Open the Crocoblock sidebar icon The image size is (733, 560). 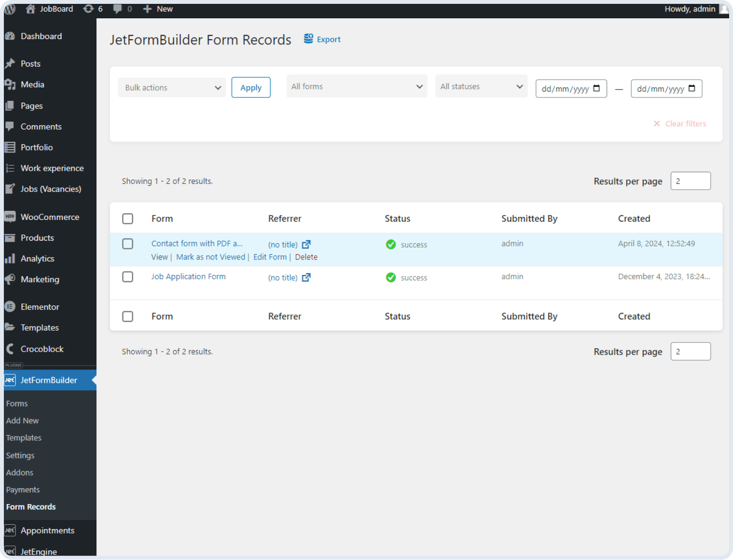[10, 349]
